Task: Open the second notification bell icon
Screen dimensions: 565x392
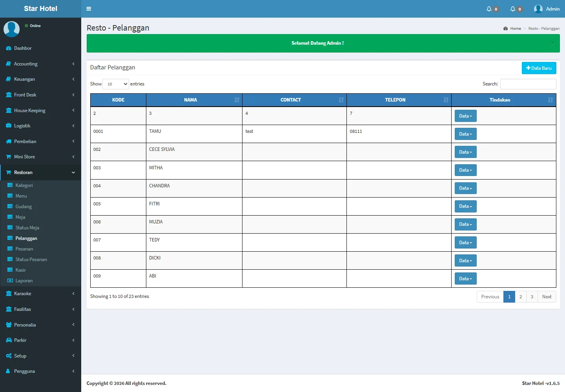Action: pos(512,9)
